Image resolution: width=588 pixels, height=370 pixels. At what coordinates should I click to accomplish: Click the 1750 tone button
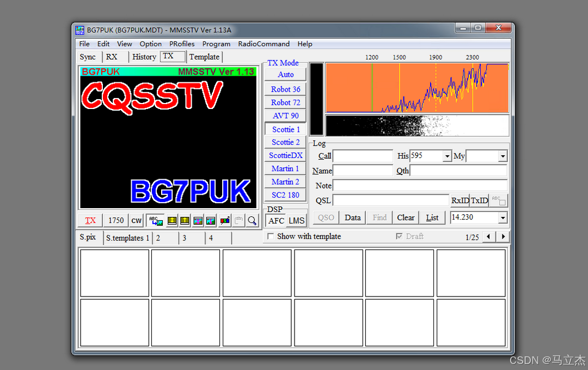click(x=116, y=221)
